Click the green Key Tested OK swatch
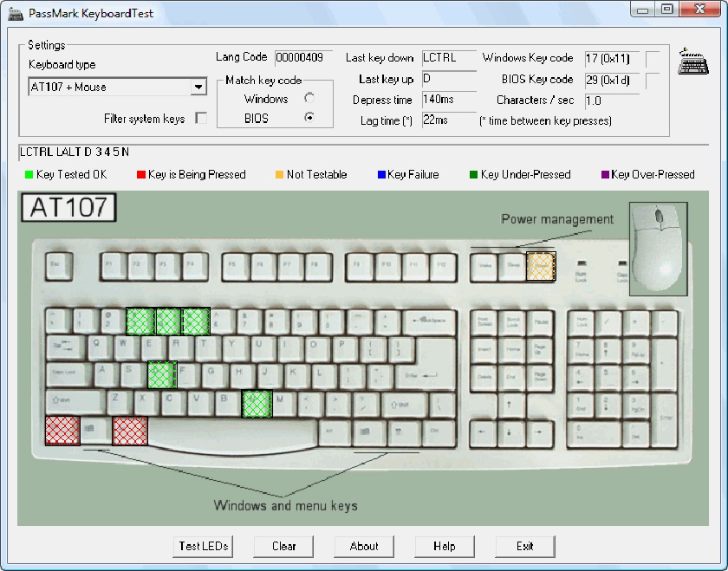 click(29, 174)
